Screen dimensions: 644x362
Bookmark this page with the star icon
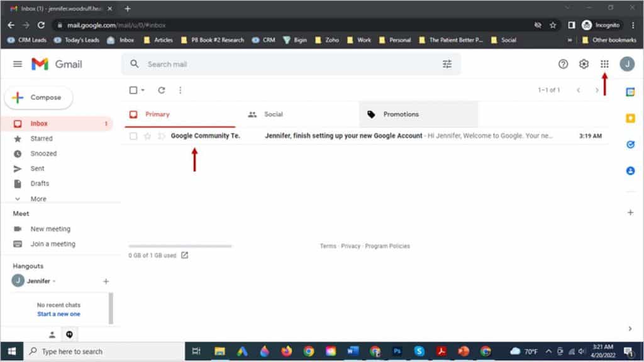pyautogui.click(x=553, y=25)
